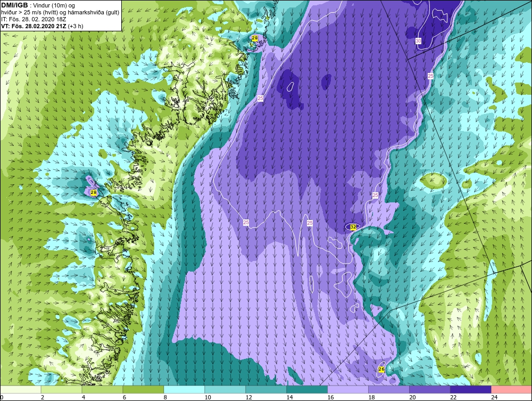
Task: Click the scale value 24 label
Action: (x=494, y=397)
